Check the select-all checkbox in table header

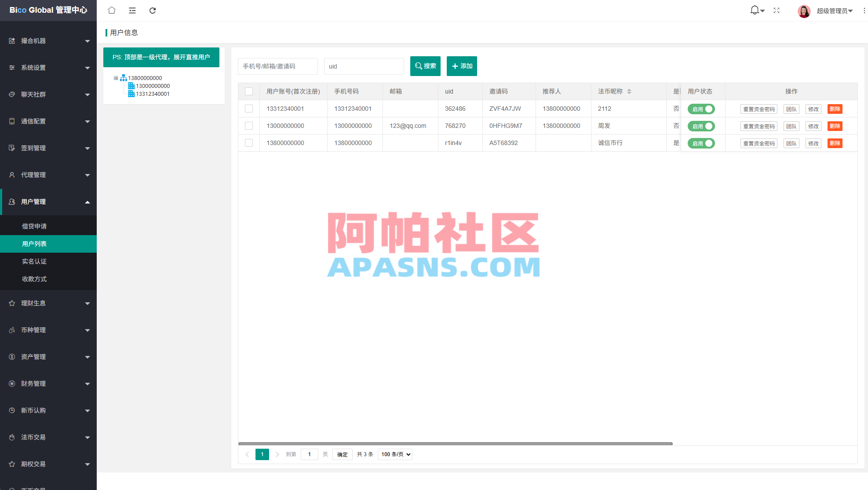click(x=249, y=91)
